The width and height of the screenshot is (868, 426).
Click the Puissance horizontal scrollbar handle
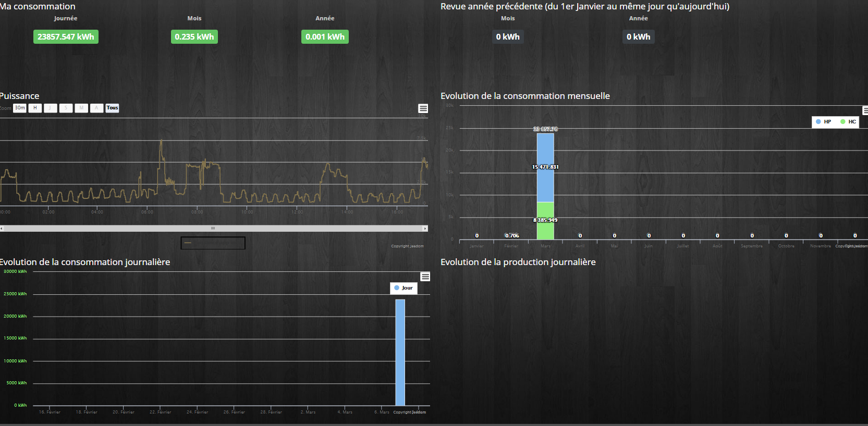[x=213, y=228]
